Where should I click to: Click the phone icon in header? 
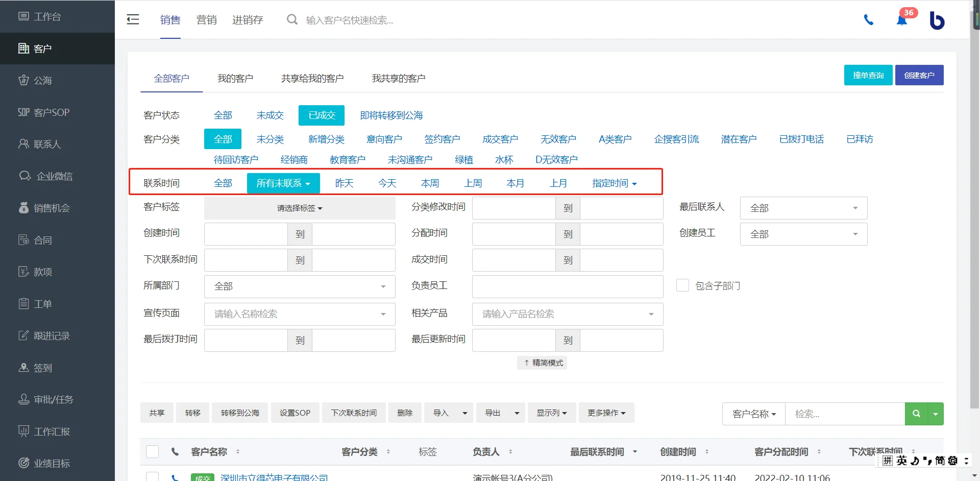pos(868,20)
